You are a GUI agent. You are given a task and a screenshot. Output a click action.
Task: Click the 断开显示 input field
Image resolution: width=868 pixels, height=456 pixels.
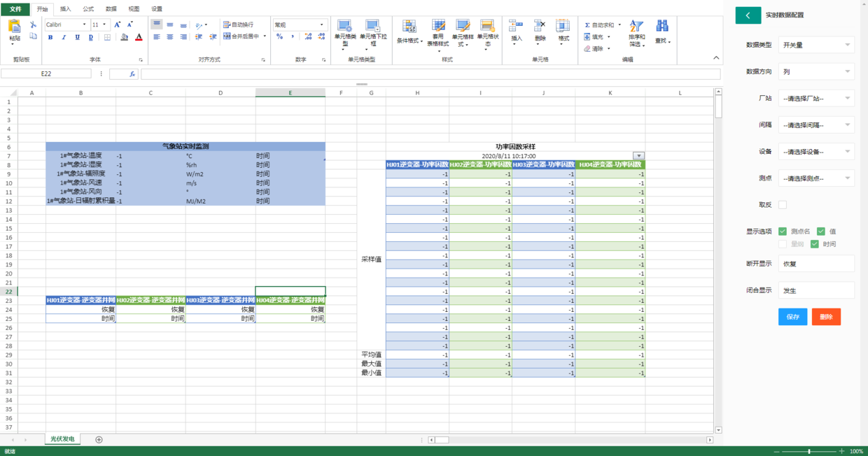816,264
